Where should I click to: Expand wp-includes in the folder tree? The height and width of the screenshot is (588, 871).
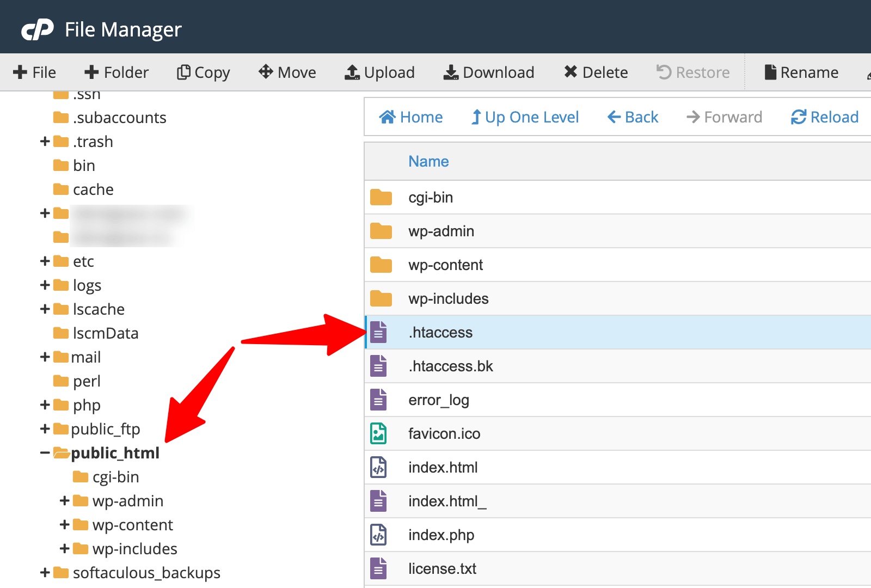[x=65, y=549]
